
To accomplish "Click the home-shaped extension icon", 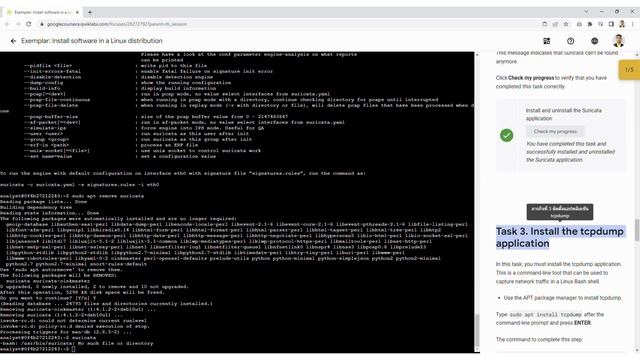I will pyautogui.click(x=579, y=24).
